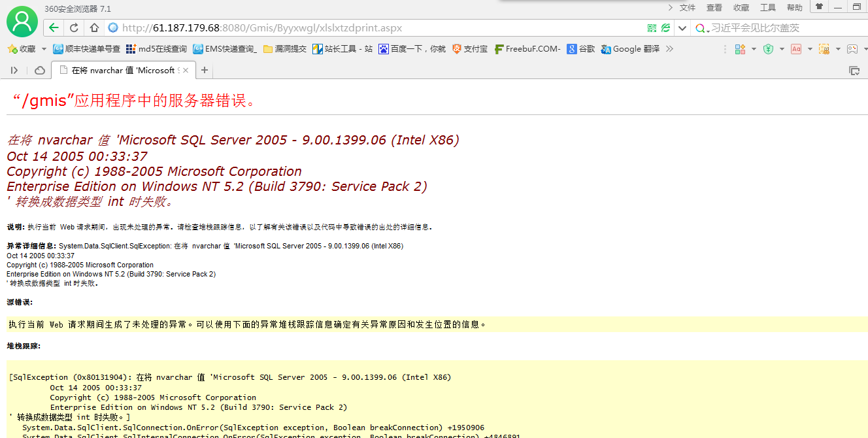Open the 顺丰快递单号查 bookmark
868x438 pixels.
pyautogui.click(x=87, y=49)
